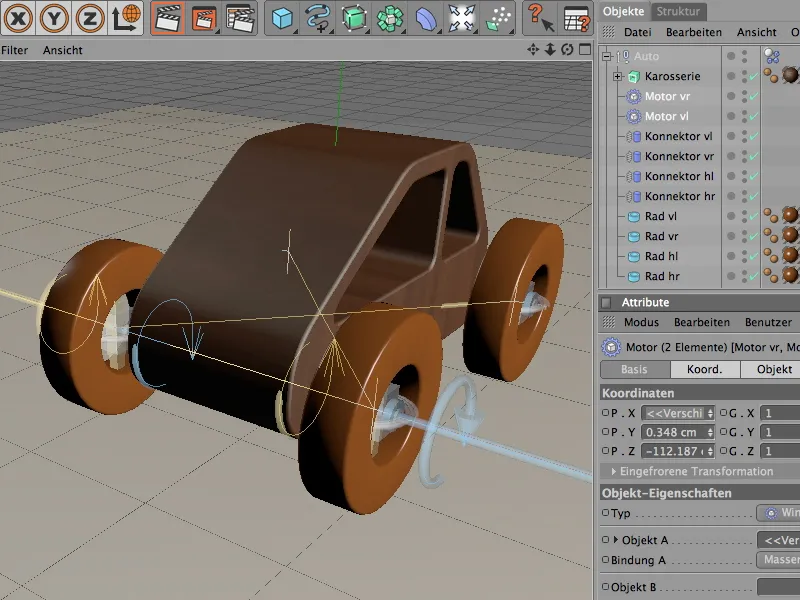Add a cube primitive object
The height and width of the screenshot is (600, 800).
[x=284, y=18]
